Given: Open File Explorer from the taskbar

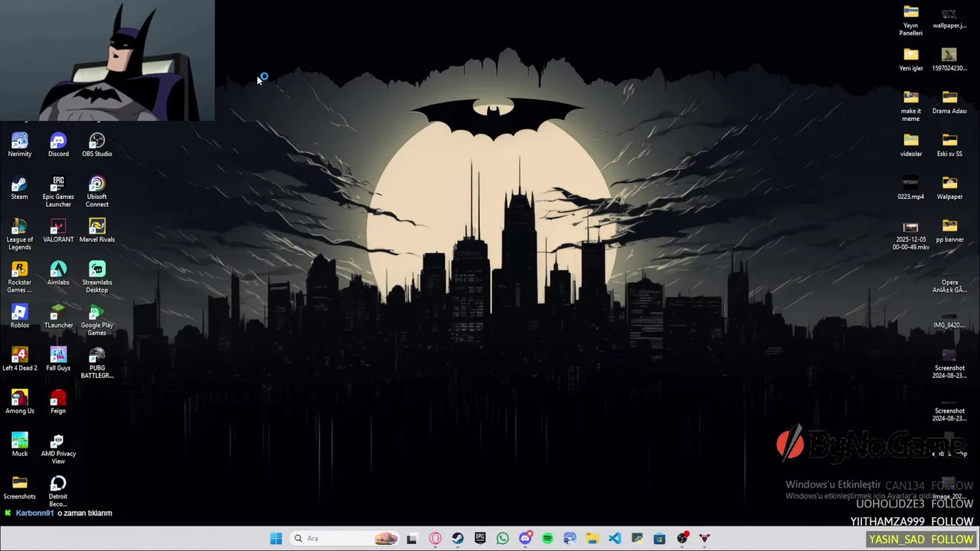Looking at the screenshot, I should click(x=592, y=539).
